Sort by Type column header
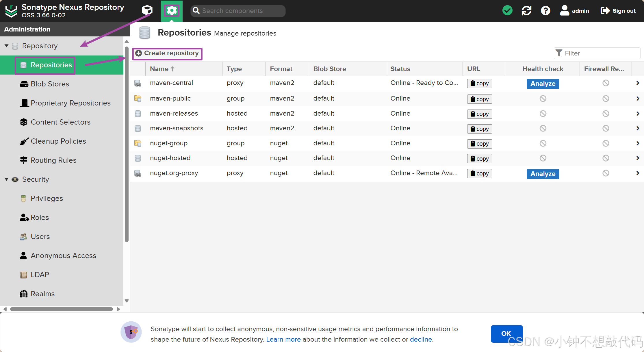Screen dimensions: 644x352 [x=244, y=69]
